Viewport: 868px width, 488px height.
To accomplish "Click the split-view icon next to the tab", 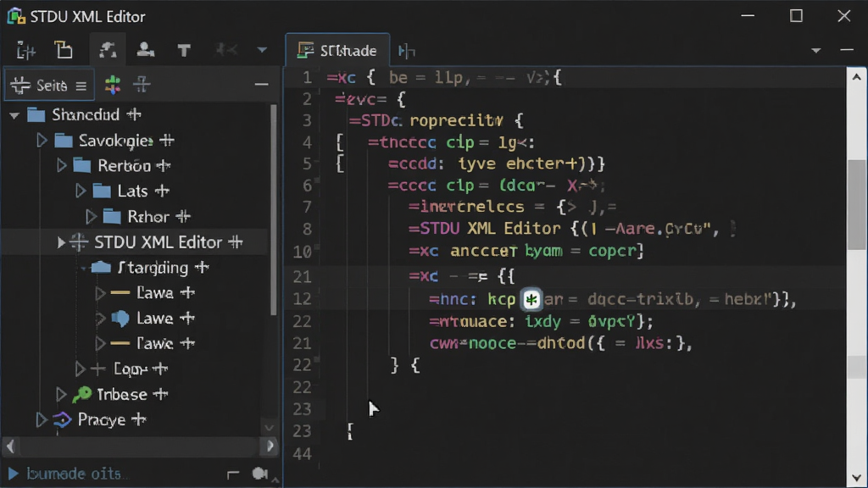I will tap(407, 51).
